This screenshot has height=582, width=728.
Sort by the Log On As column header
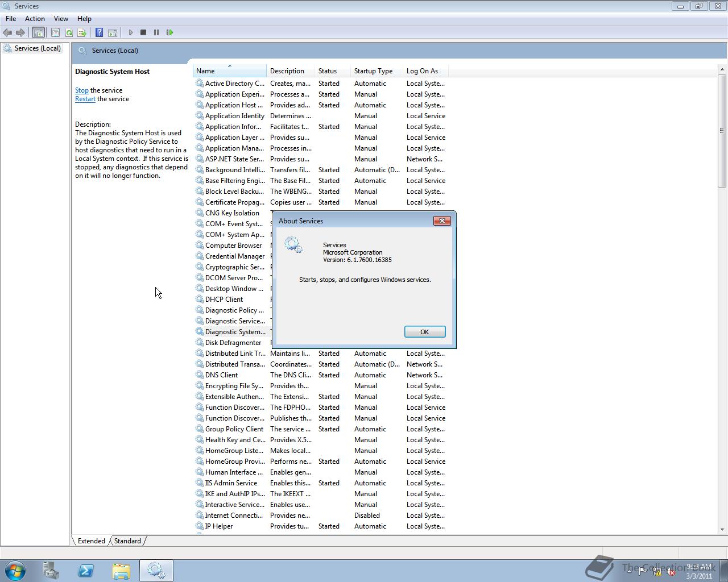tap(425, 71)
